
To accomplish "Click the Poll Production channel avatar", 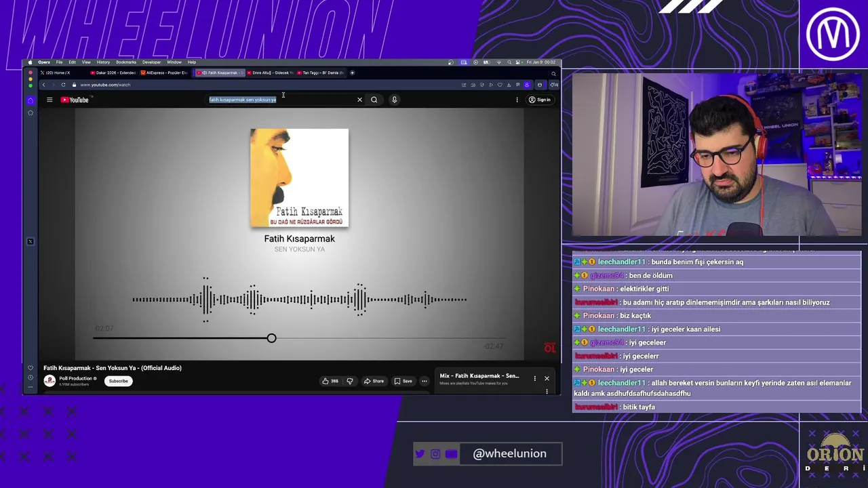I will pos(50,381).
